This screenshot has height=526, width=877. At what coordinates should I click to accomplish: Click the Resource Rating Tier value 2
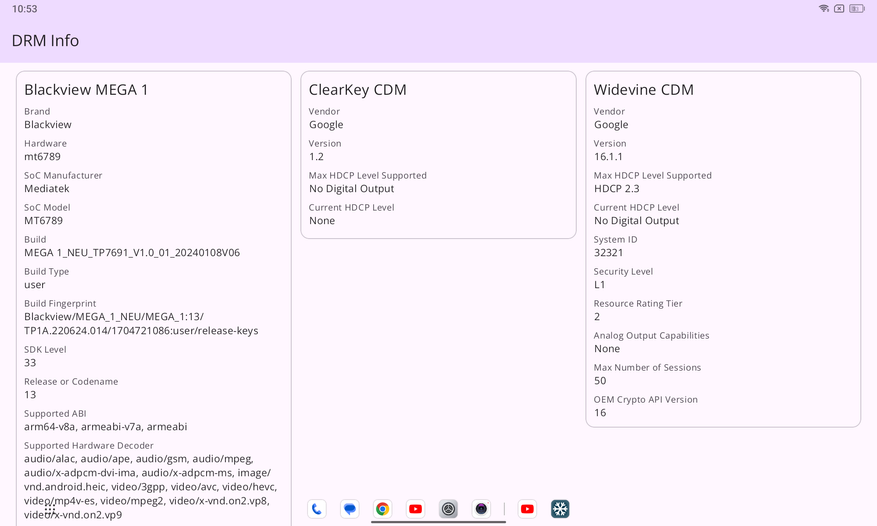(597, 317)
